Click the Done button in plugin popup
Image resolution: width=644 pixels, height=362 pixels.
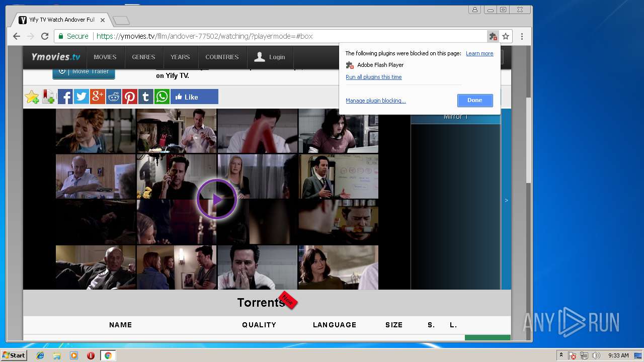(475, 100)
